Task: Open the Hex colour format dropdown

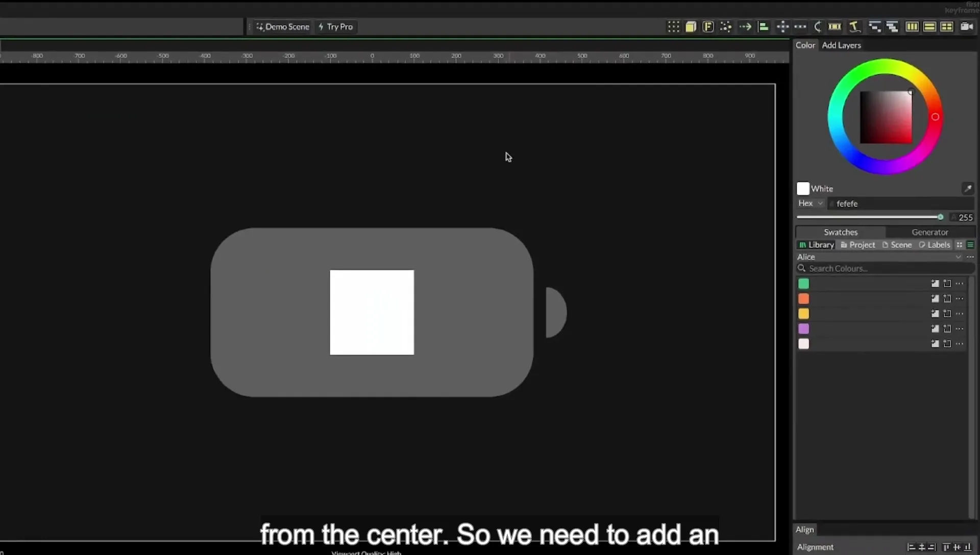Action: tap(811, 204)
